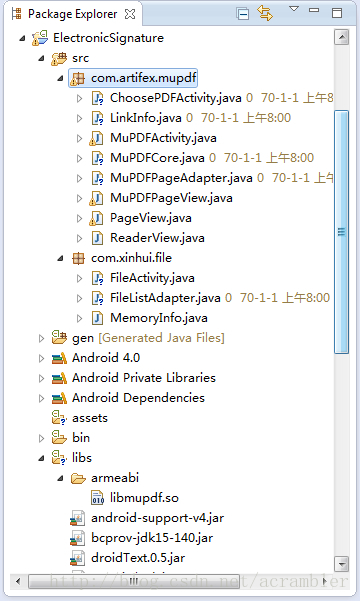This screenshot has width=360, height=601.
Task: Click the assets folder icon
Action: (59, 417)
